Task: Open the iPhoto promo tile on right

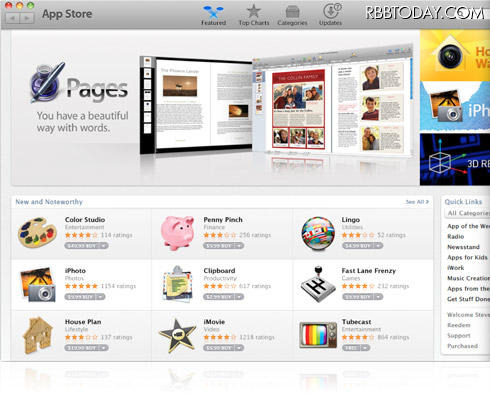Action: (455, 107)
